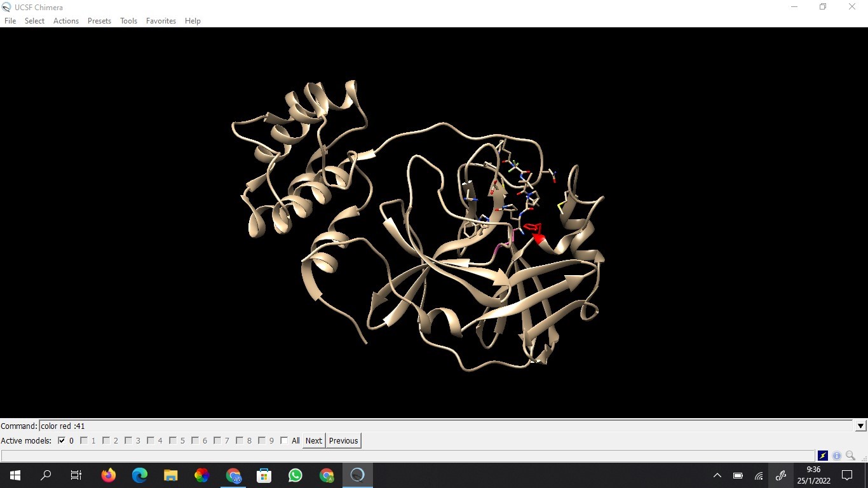Image resolution: width=868 pixels, height=488 pixels.
Task: Open the Actions menu
Action: pos(66,21)
